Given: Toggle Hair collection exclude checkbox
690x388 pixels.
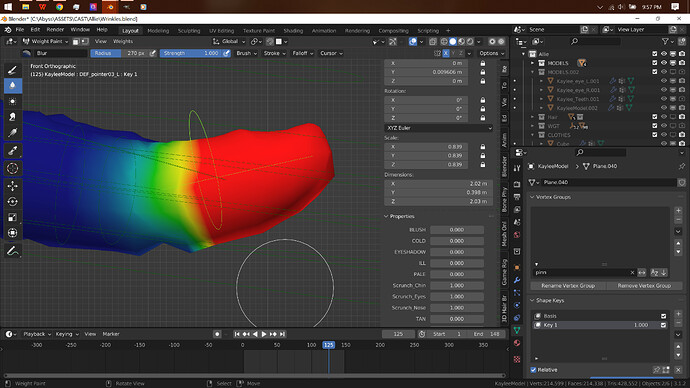Looking at the screenshot, I should (x=655, y=117).
